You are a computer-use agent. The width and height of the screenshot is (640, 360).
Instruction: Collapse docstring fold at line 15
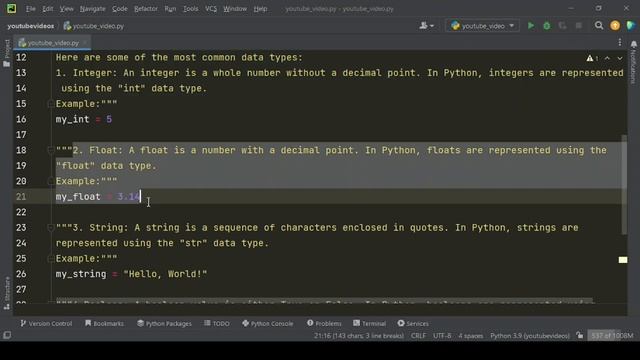coord(51,104)
